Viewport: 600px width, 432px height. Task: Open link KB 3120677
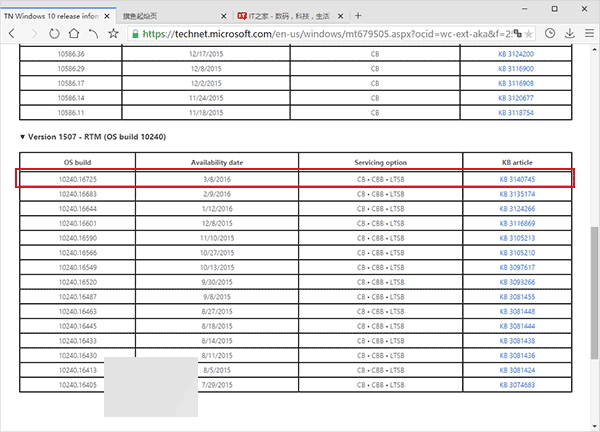[x=516, y=98]
